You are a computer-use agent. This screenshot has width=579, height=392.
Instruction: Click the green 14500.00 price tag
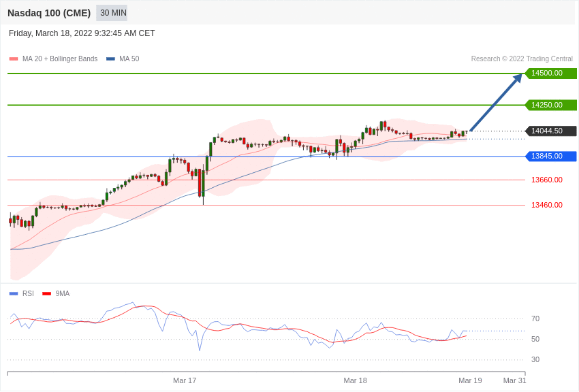[x=550, y=73]
